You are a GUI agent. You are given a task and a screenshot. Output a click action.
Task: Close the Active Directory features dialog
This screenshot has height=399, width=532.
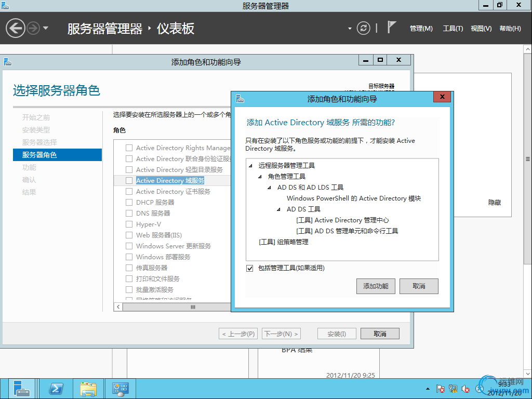click(442, 97)
